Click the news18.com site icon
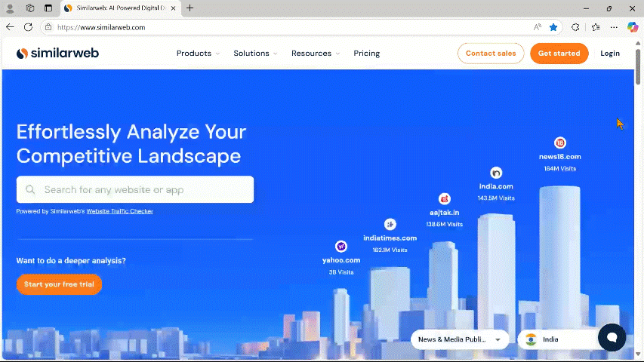This screenshot has width=644, height=362. [x=560, y=143]
